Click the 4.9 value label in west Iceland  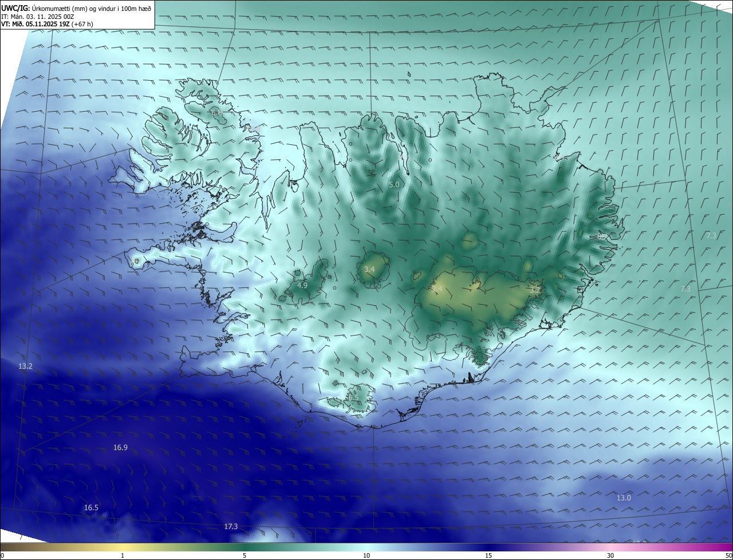click(302, 285)
